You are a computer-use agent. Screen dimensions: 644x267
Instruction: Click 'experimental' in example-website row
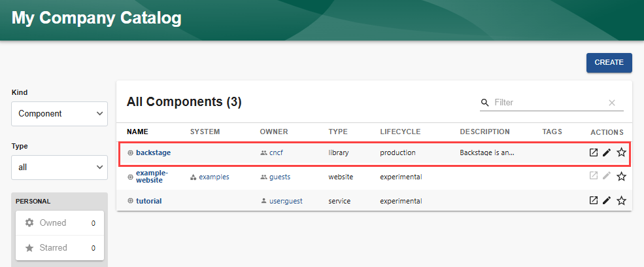(x=401, y=177)
